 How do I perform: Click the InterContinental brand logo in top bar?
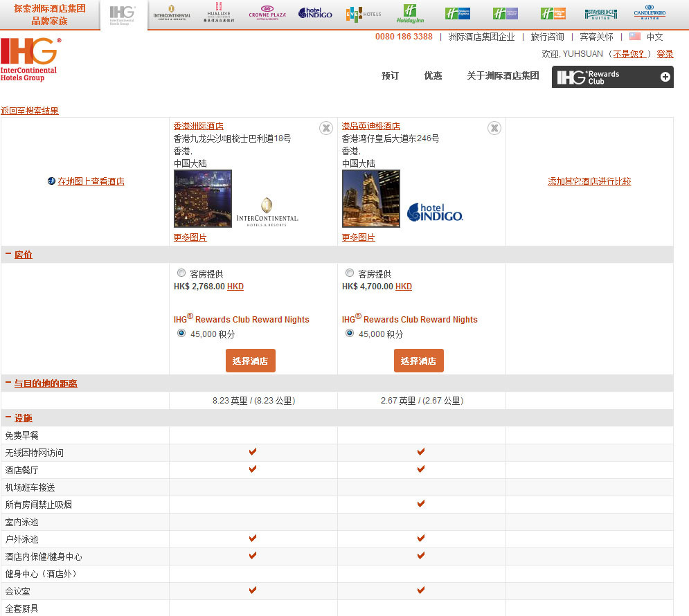coord(172,13)
